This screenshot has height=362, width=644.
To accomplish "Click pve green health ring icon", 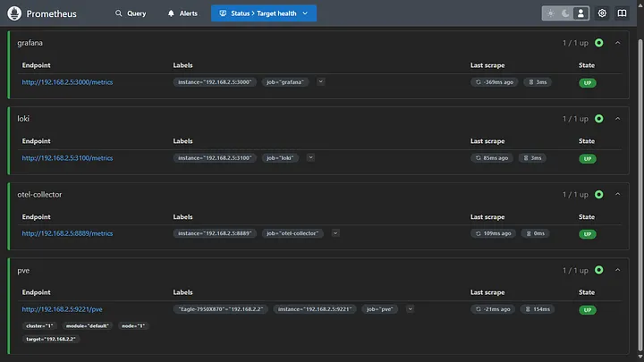I will point(598,270).
